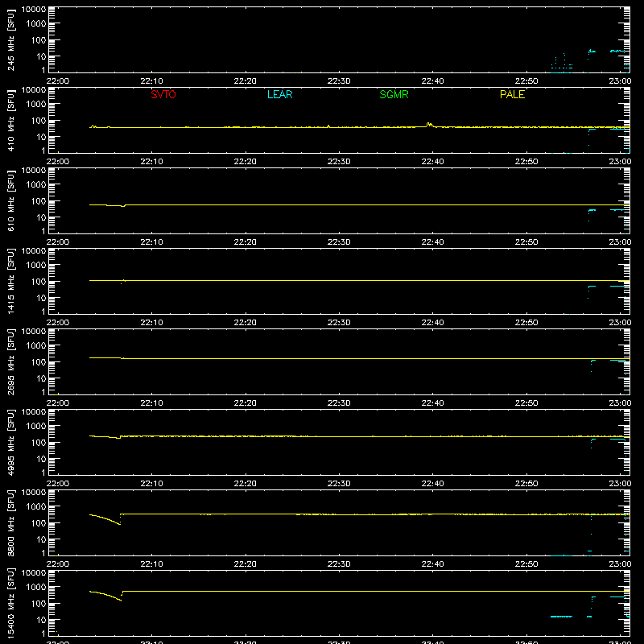This screenshot has width=644, height=644.
Task: Click the 22:40 label under the 410 MHz plot
Action: (432, 162)
